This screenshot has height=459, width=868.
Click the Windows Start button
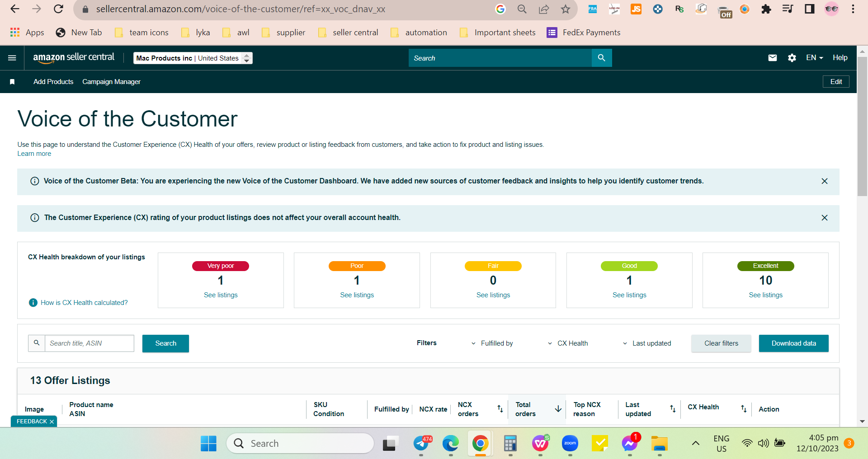208,444
